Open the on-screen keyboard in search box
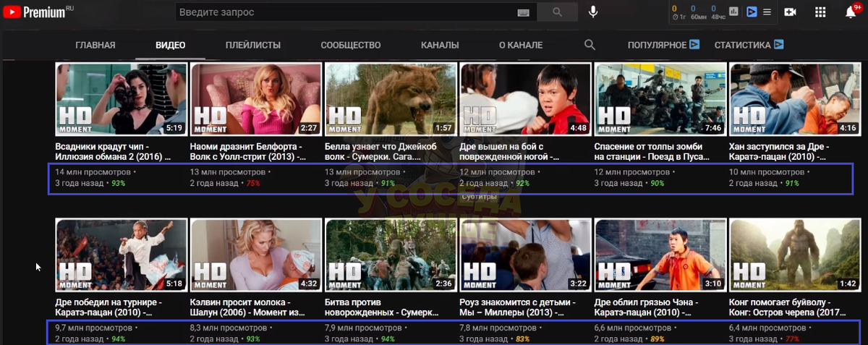 pos(524,12)
